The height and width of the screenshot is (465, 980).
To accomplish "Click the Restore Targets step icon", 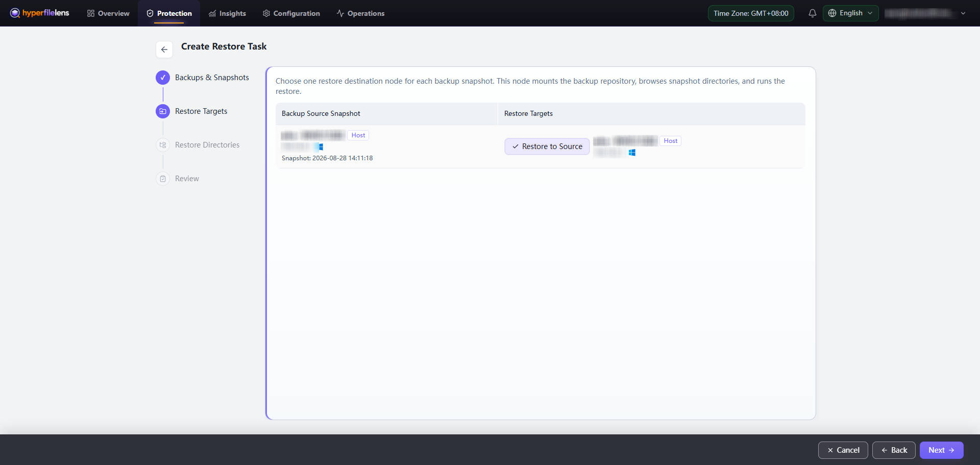I will (x=163, y=111).
